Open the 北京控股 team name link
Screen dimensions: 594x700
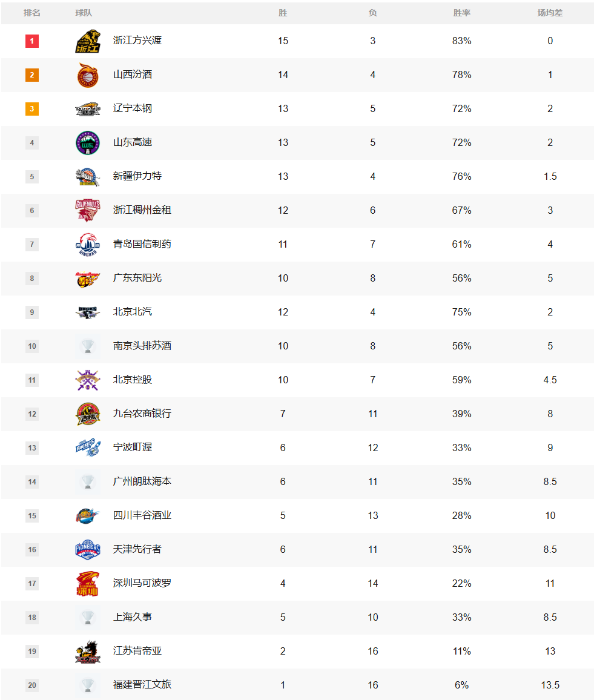pos(133,380)
